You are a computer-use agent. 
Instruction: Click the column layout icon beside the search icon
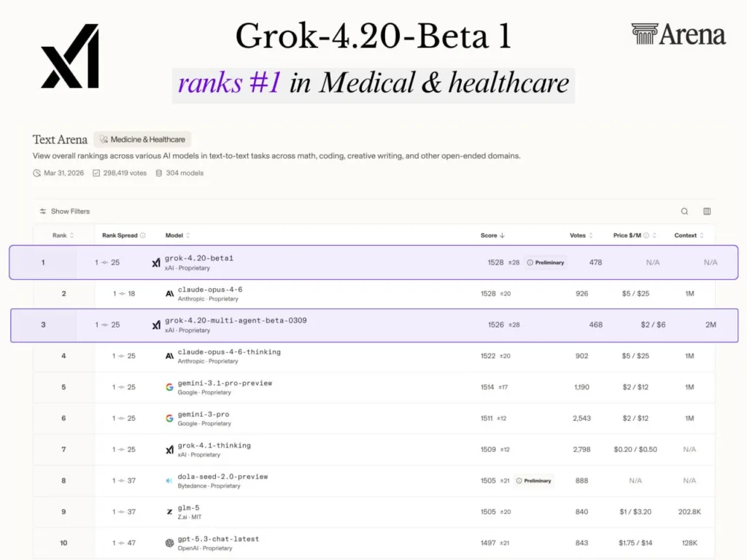706,211
